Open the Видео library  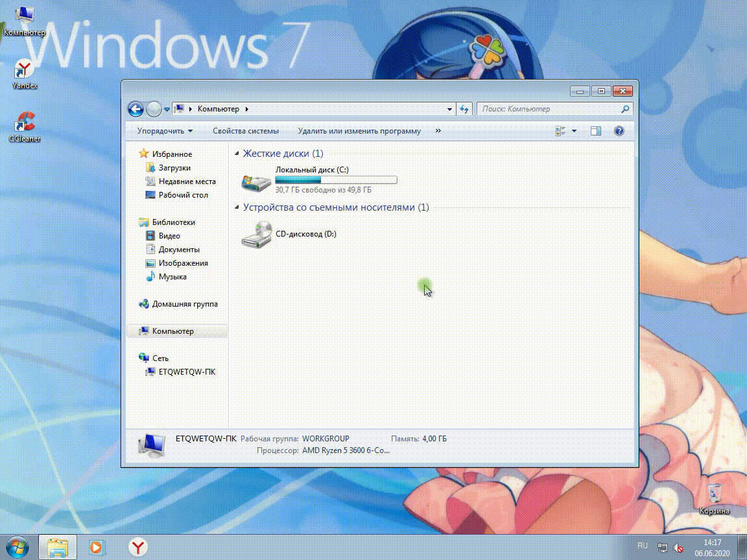(169, 236)
